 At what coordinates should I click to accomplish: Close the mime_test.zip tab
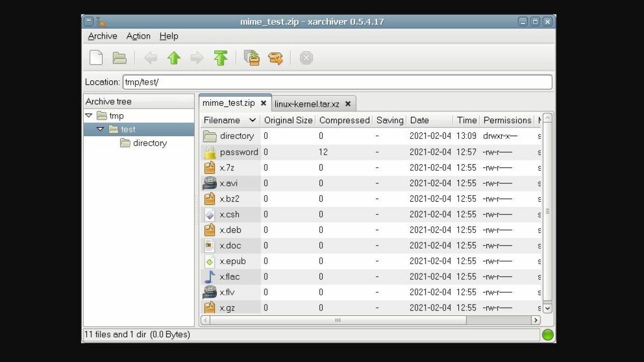[x=264, y=103]
